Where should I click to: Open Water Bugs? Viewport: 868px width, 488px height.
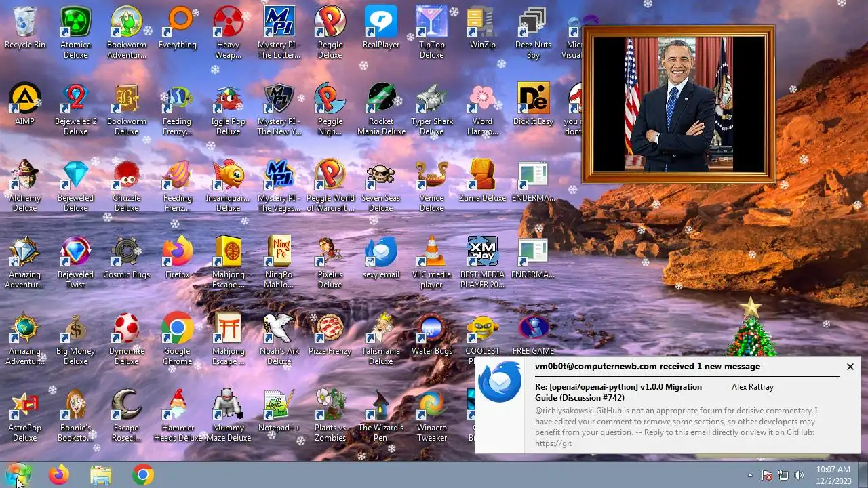[432, 334]
